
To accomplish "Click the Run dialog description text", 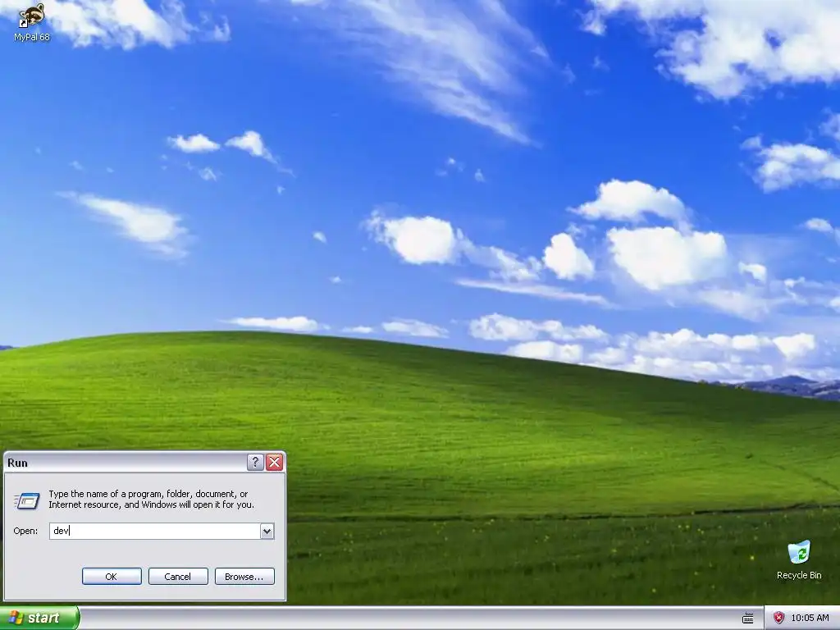I will coord(152,500).
